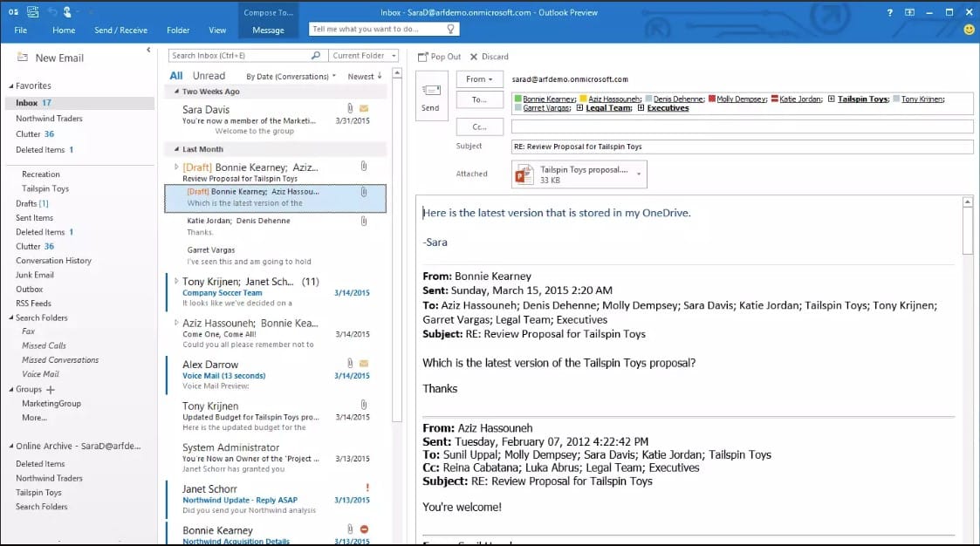980x546 pixels.
Task: Open the Drafts folder
Action: click(32, 203)
